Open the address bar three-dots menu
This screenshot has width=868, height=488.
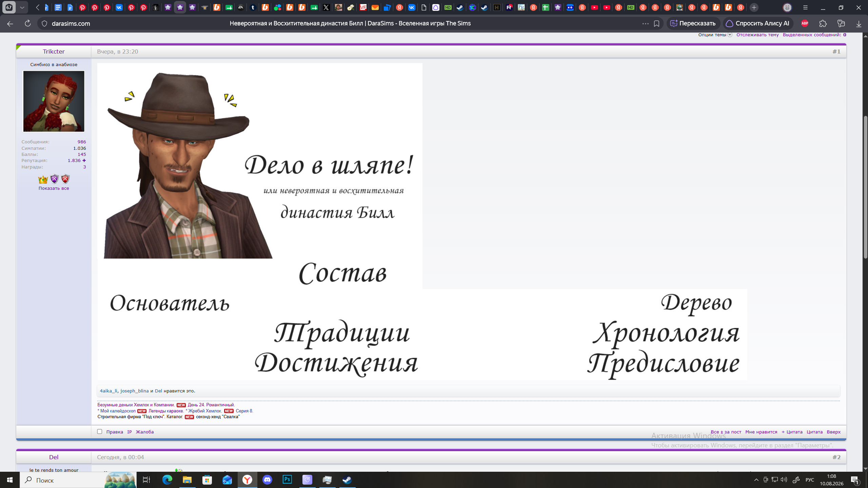[645, 23]
